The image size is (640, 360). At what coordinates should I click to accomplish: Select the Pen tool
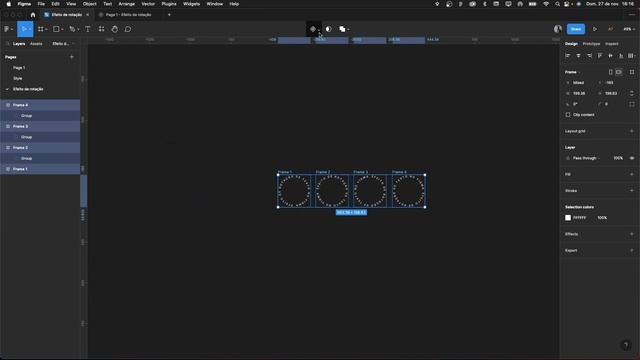point(72,29)
